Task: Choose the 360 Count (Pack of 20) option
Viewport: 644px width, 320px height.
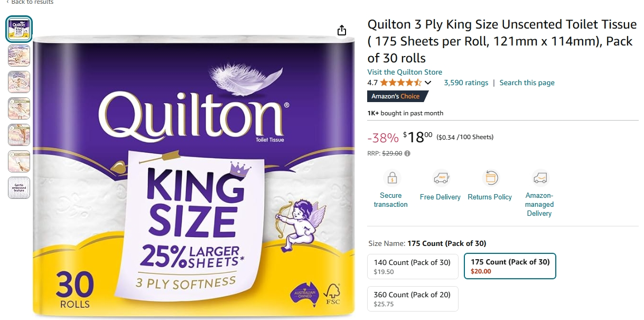Action: pos(413,299)
